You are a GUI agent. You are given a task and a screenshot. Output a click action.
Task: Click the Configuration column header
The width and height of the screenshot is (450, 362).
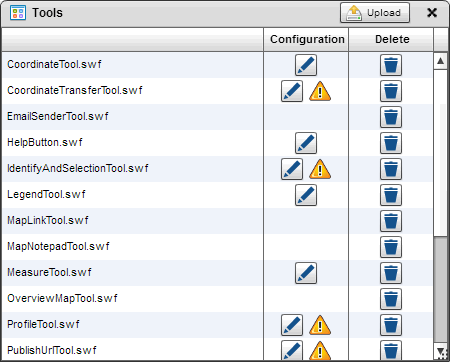[306, 39]
